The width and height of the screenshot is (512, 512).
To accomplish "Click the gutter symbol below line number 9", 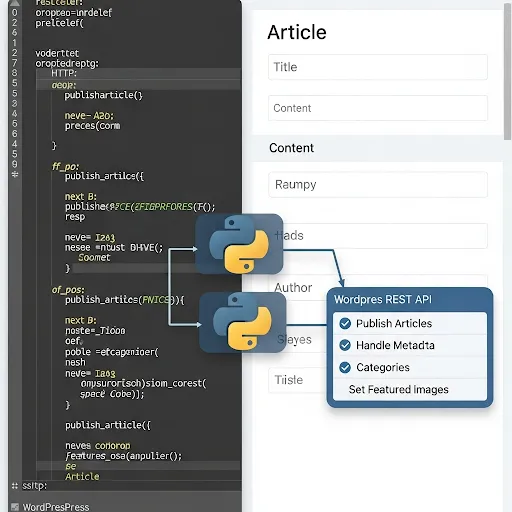I will click(15, 174).
